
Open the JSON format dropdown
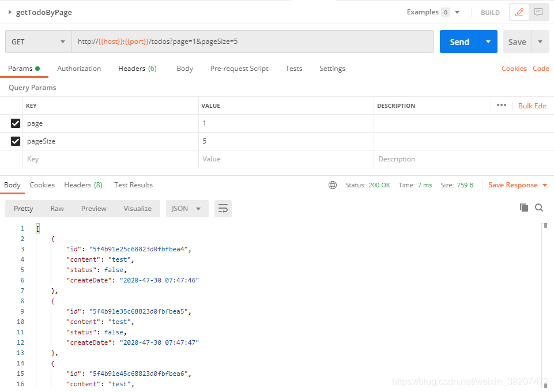(187, 209)
